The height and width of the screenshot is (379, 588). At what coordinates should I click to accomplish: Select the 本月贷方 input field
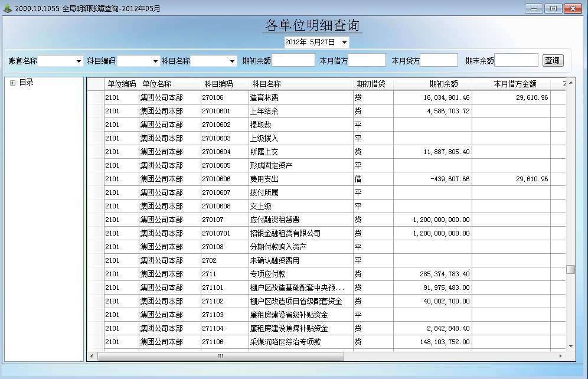pyautogui.click(x=439, y=60)
